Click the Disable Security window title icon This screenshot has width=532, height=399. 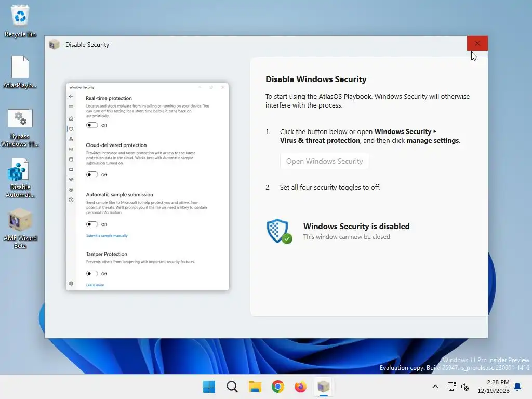click(x=54, y=45)
